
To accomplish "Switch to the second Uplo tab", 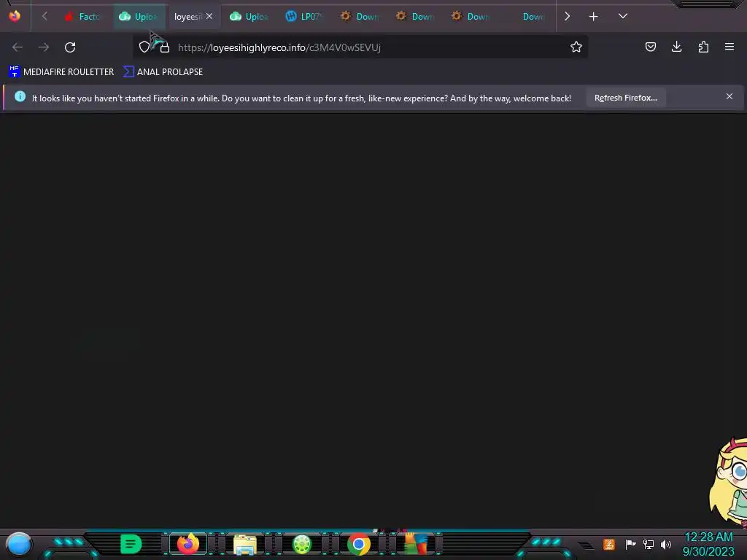I will pyautogui.click(x=249, y=17).
